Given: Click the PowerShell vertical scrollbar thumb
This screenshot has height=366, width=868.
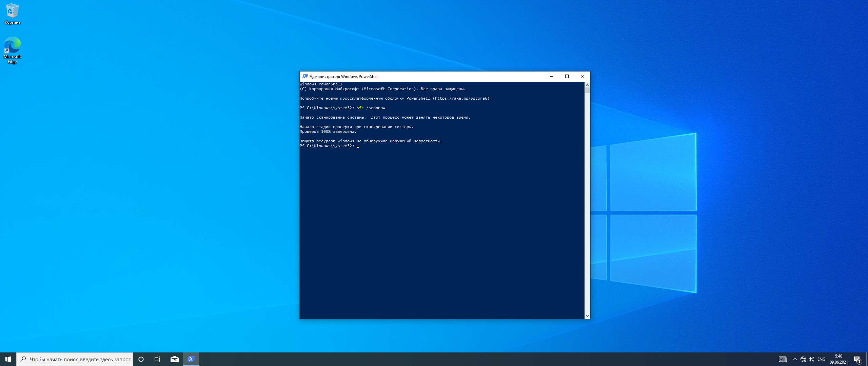Looking at the screenshot, I should (587, 90).
